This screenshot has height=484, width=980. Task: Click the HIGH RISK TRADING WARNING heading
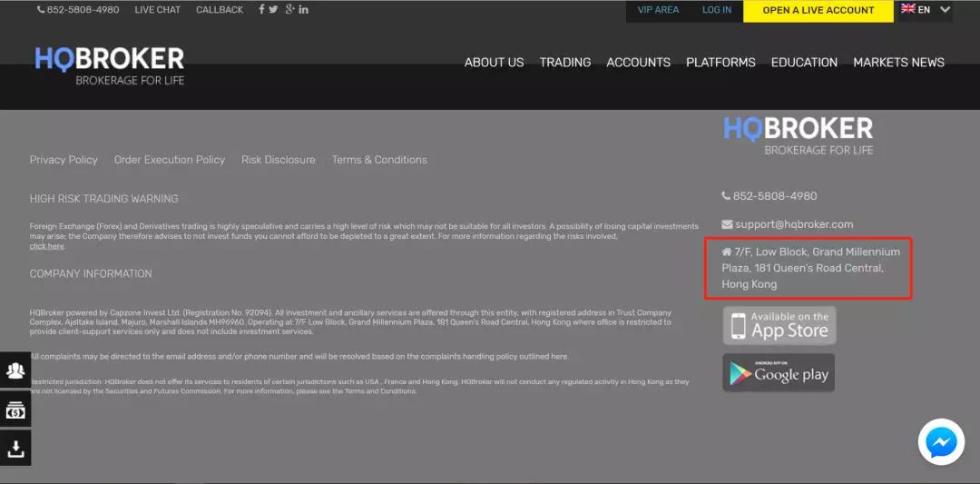(103, 199)
